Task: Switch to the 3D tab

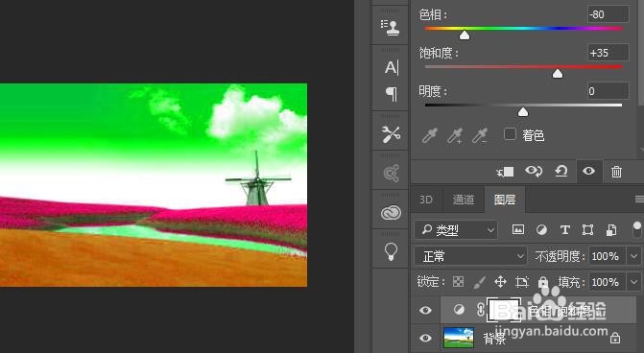Action: (426, 200)
